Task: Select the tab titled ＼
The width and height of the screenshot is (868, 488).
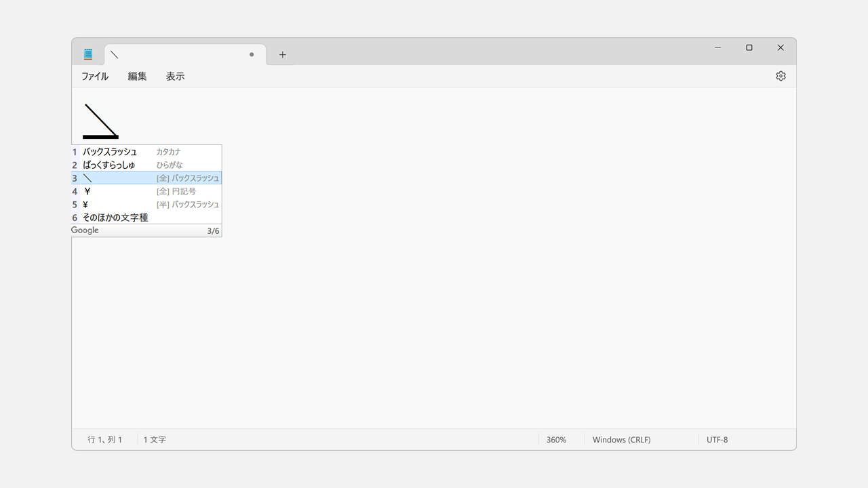Action: tap(176, 55)
